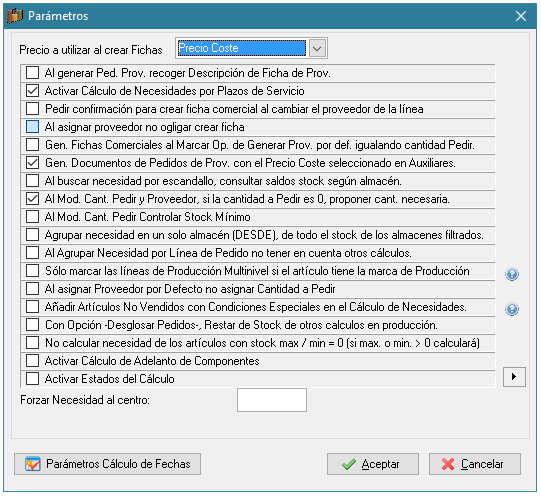This screenshot has height=497, width=541.
Task: Click the red cross icon on Cancelar
Action: (448, 464)
